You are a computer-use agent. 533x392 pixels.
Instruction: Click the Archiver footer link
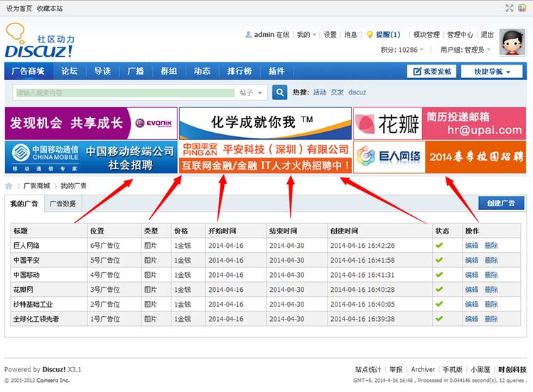(423, 369)
